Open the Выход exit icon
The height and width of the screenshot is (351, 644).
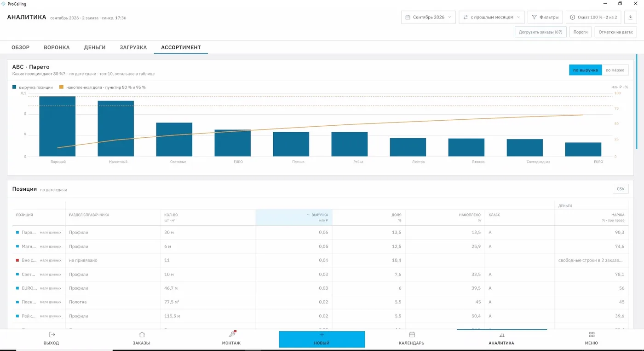[x=52, y=335]
